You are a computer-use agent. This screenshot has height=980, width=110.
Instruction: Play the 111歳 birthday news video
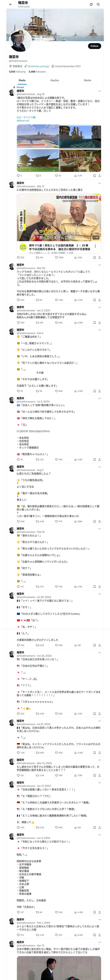tap(59, 217)
